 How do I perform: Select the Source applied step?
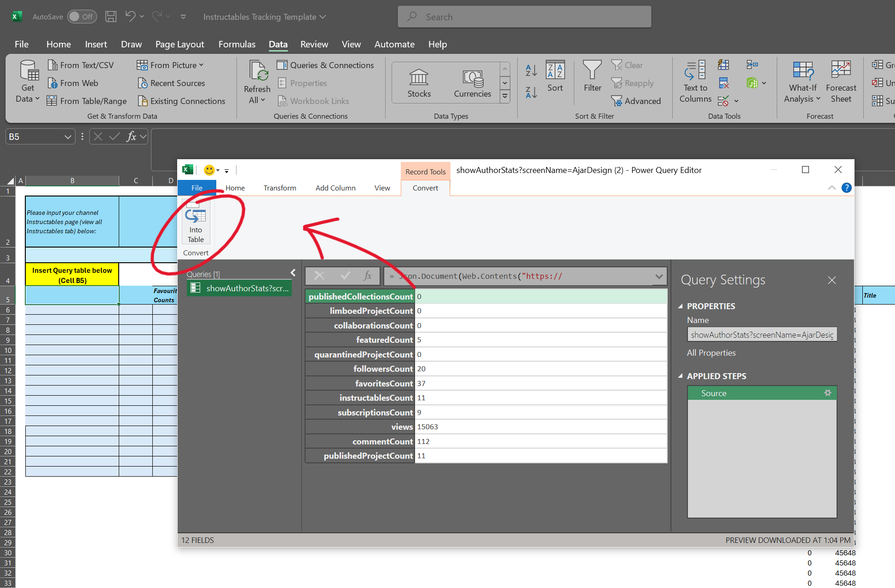(762, 393)
